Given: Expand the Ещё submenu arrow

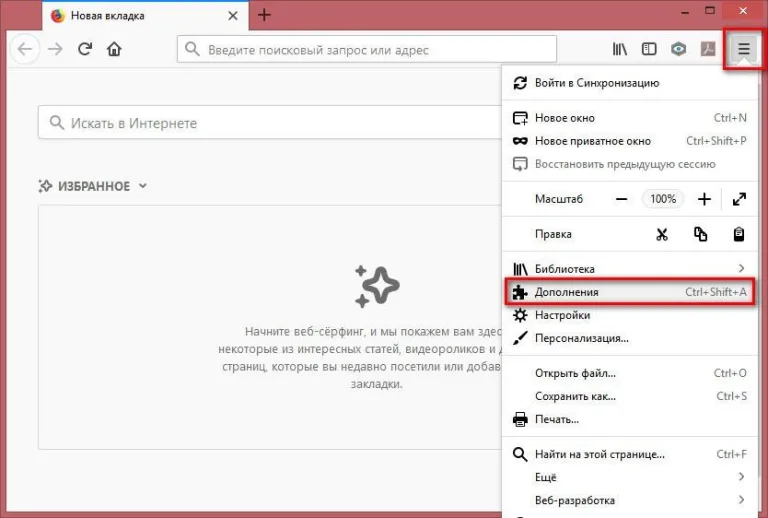Looking at the screenshot, I should [x=741, y=477].
